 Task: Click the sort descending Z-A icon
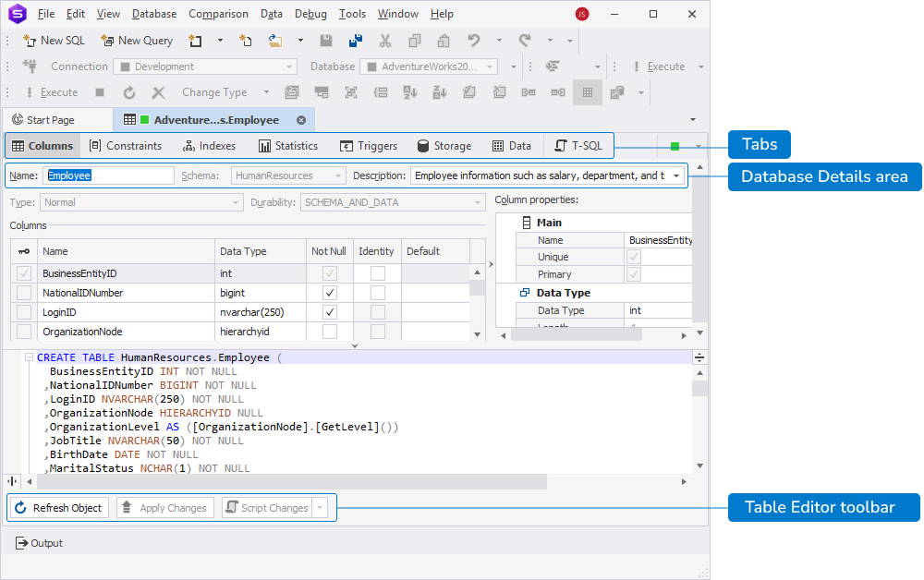click(x=440, y=92)
